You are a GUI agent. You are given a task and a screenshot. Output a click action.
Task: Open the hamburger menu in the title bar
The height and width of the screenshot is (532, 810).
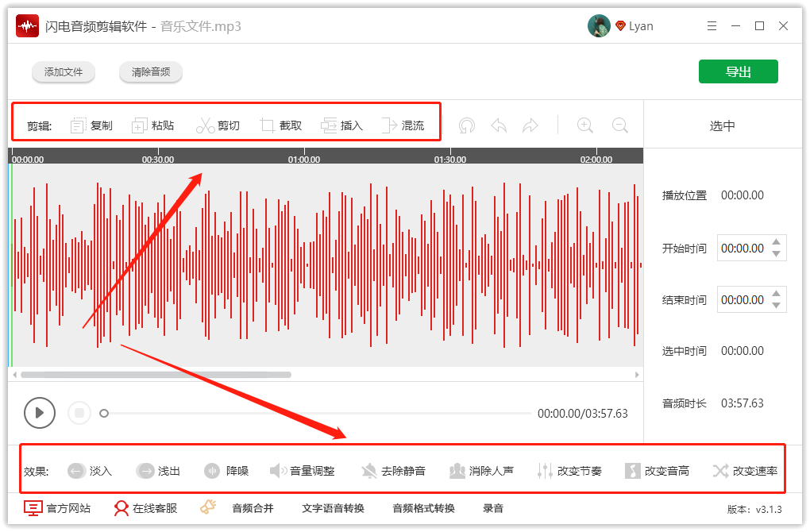712,25
